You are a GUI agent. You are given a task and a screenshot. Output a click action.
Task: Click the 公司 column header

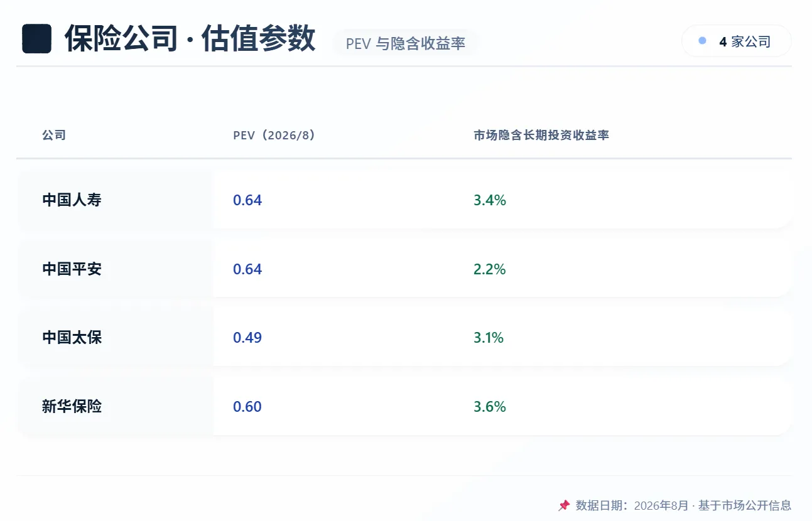tap(54, 135)
